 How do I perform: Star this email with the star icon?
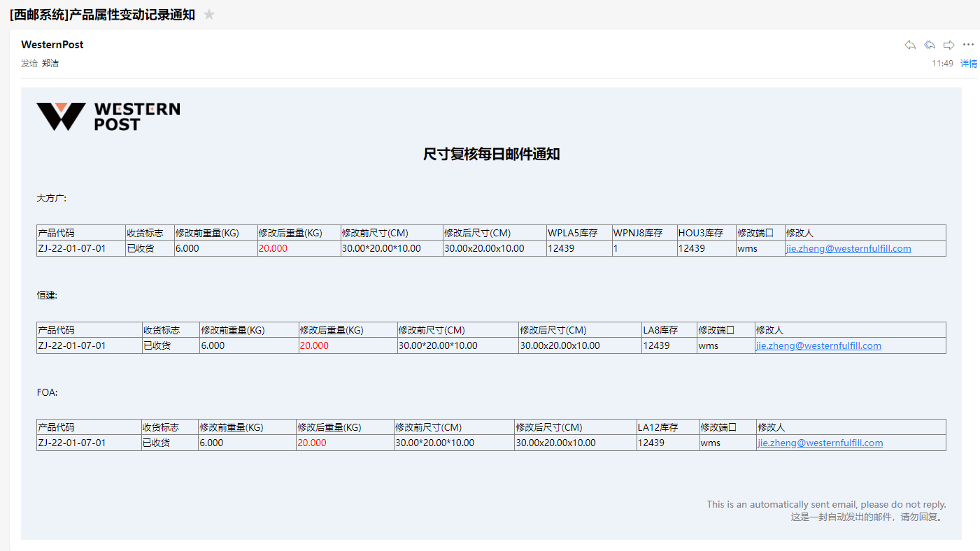[209, 15]
